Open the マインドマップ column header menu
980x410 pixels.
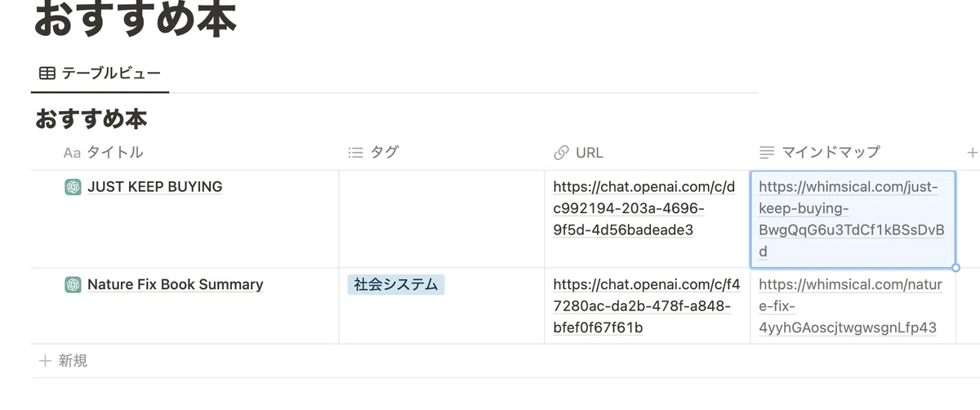tap(853, 153)
